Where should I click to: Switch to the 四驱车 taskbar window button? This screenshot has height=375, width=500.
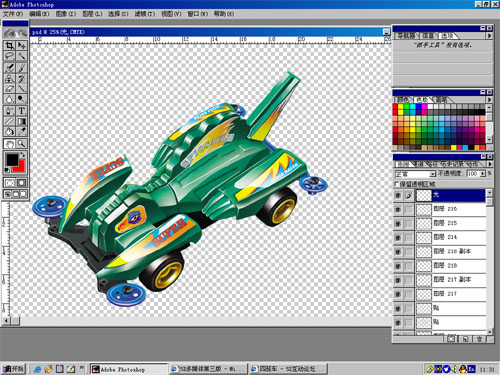point(289,369)
